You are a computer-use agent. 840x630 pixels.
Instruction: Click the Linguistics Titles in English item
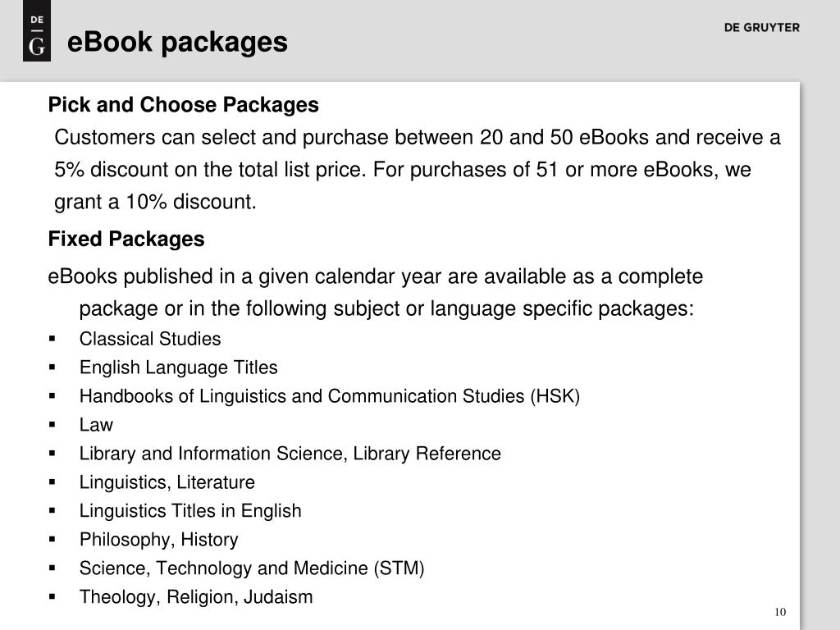point(190,511)
